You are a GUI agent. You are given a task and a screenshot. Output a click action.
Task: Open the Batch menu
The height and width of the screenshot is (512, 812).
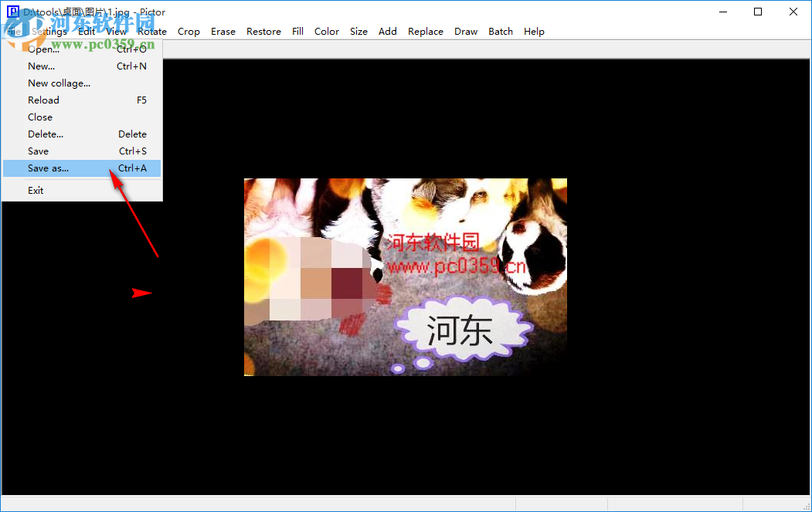click(501, 31)
